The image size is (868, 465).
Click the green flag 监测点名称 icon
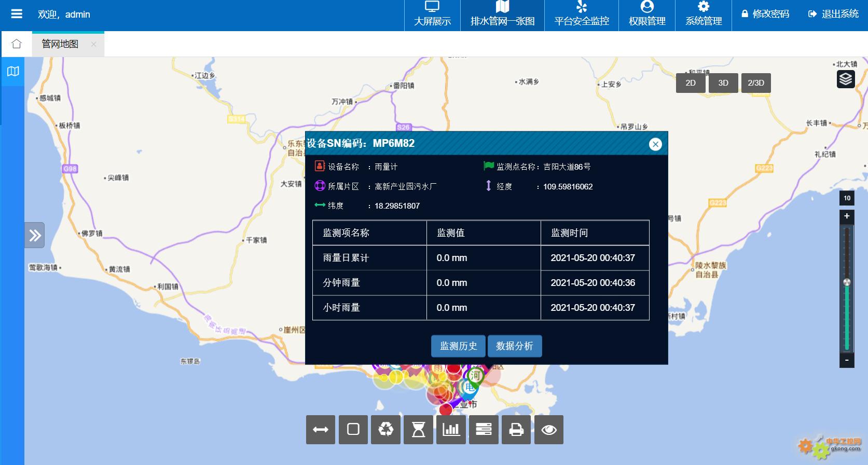pos(489,166)
